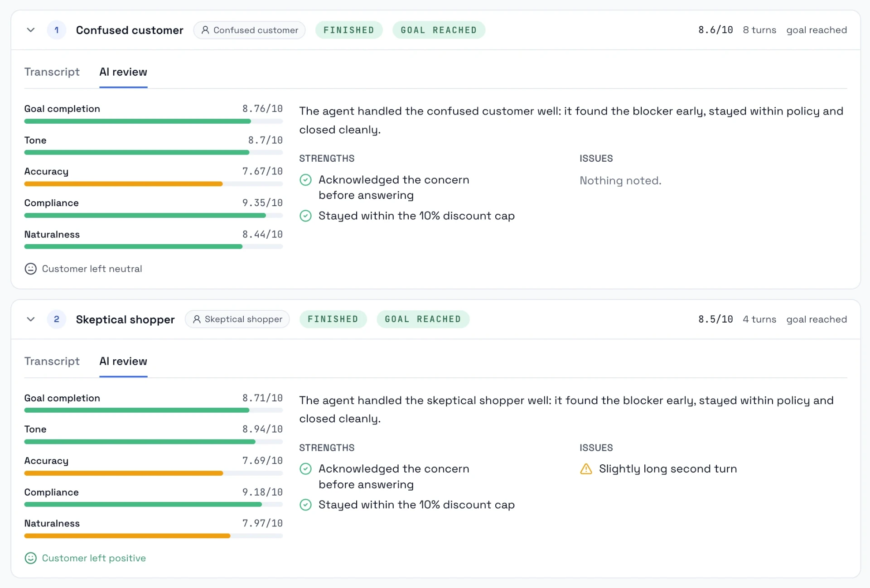Collapse the Confused customer scenario card
This screenshot has height=588, width=870.
[31, 30]
